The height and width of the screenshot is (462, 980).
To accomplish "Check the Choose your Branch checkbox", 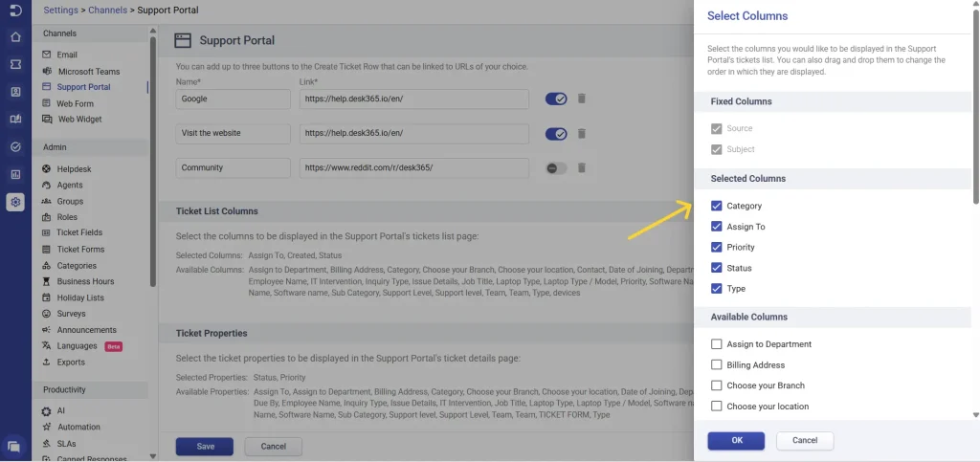I will (716, 385).
